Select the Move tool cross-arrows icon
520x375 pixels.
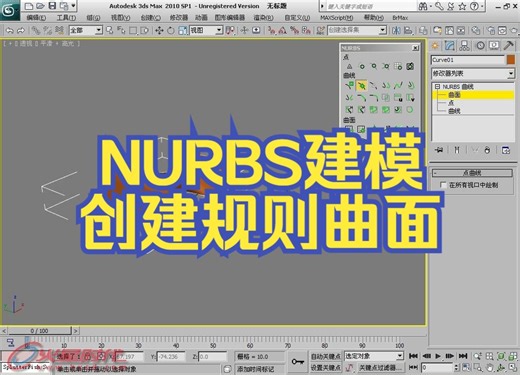[159, 31]
